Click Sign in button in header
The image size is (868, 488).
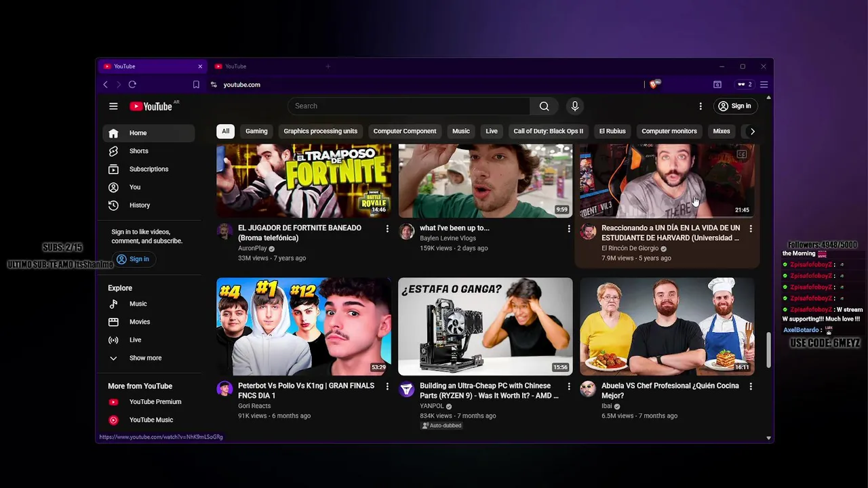tap(734, 106)
